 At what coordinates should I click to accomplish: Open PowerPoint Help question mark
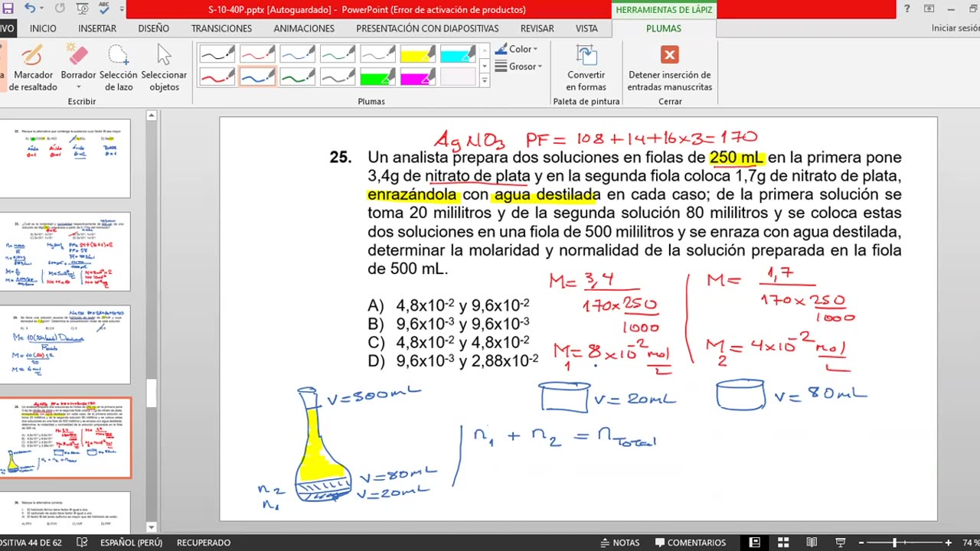[x=907, y=8]
